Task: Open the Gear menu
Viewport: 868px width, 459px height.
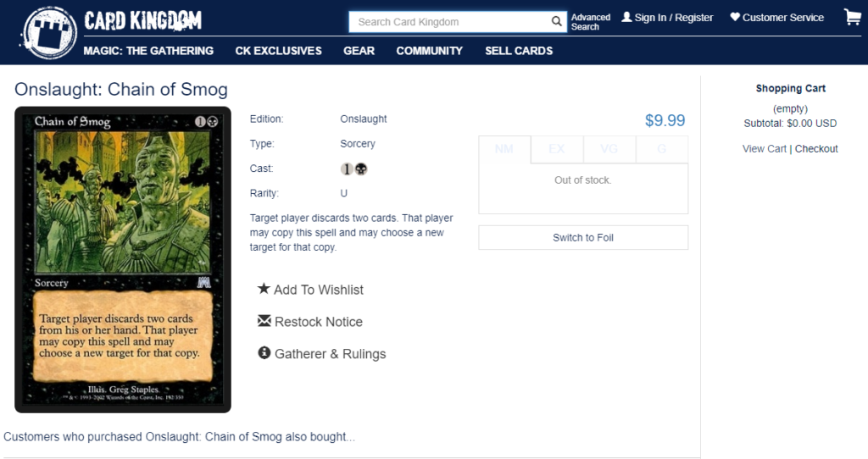Action: point(359,51)
